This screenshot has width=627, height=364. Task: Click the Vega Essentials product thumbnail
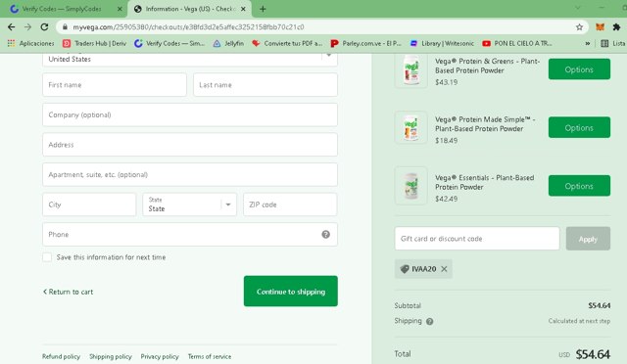pyautogui.click(x=411, y=186)
